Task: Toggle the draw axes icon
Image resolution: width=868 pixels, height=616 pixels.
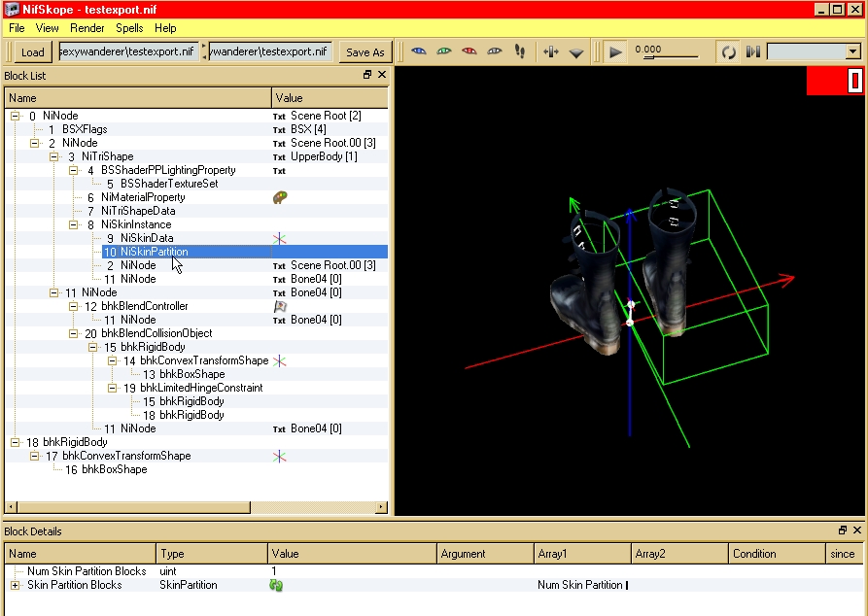Action: tap(551, 52)
